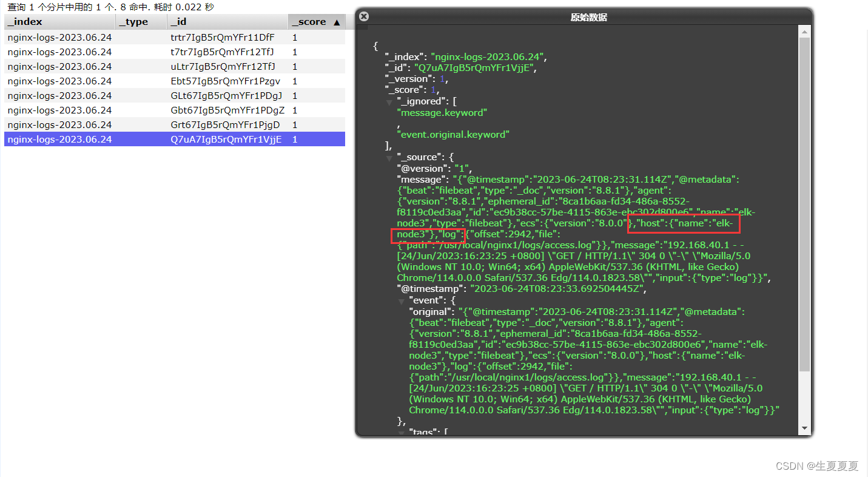The image size is (868, 477).
Task: Sort results by _type column header
Action: coord(141,22)
